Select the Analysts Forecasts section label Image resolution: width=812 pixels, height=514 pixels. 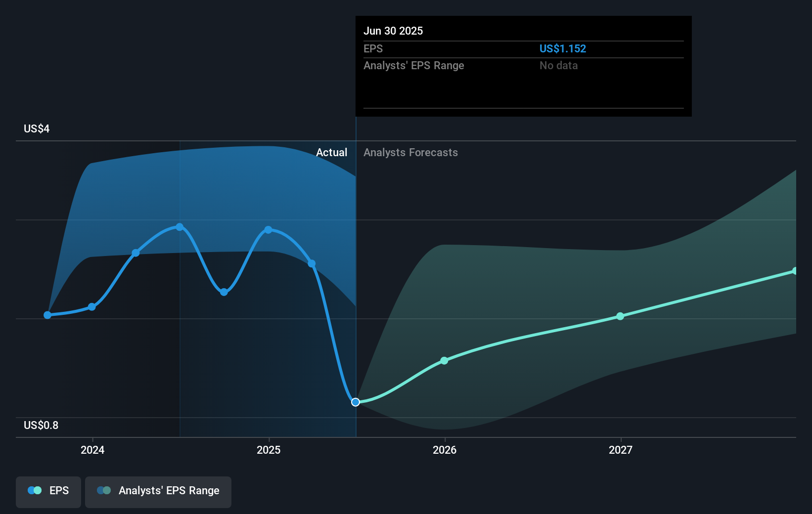pyautogui.click(x=410, y=153)
